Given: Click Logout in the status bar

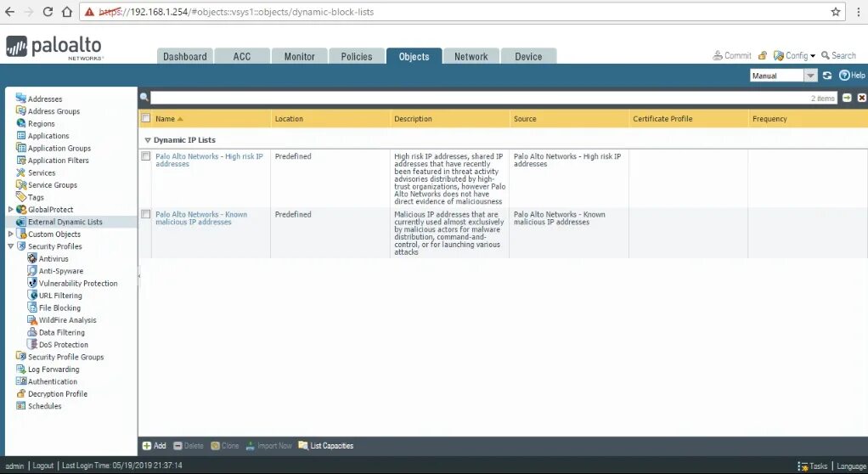Looking at the screenshot, I should coord(42,466).
